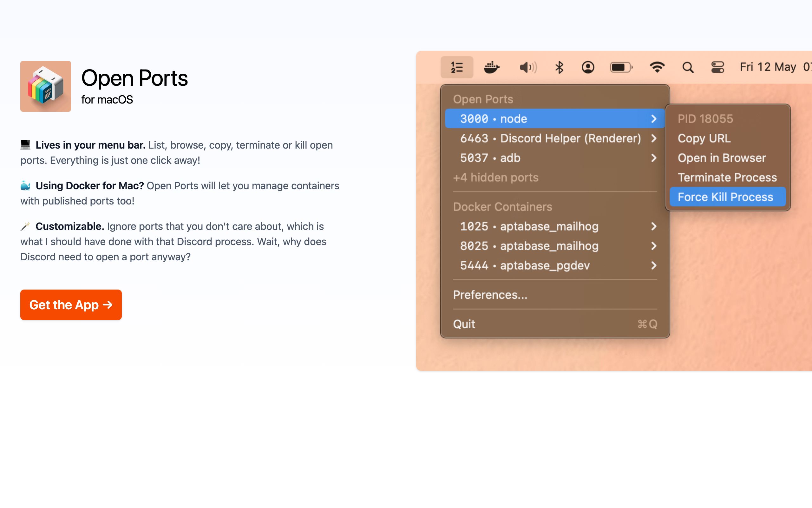Choose Terminate Process

click(x=727, y=177)
